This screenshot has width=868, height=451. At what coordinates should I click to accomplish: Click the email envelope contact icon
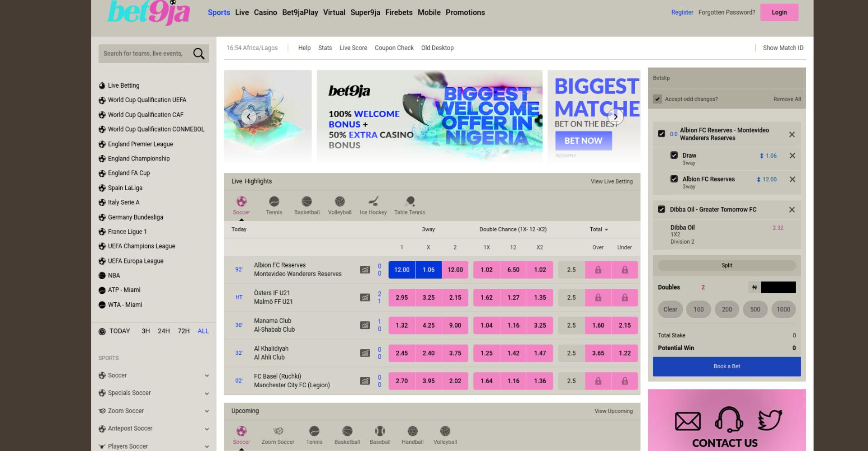click(688, 421)
